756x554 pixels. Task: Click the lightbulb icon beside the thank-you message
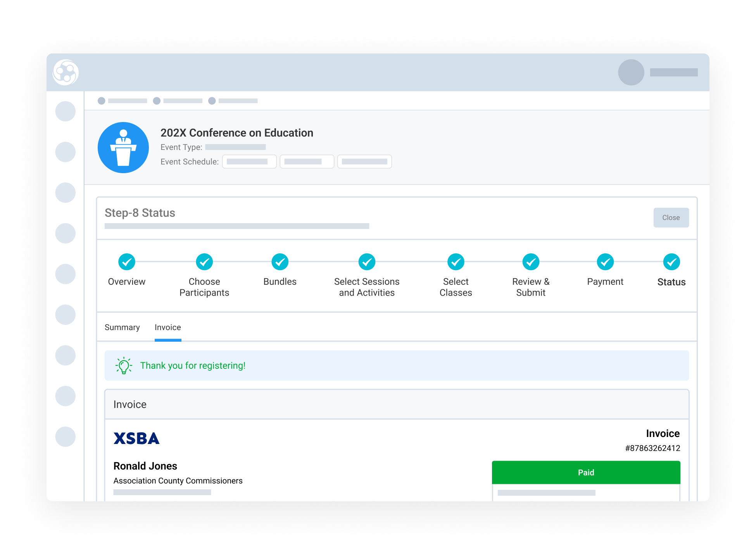tap(123, 365)
